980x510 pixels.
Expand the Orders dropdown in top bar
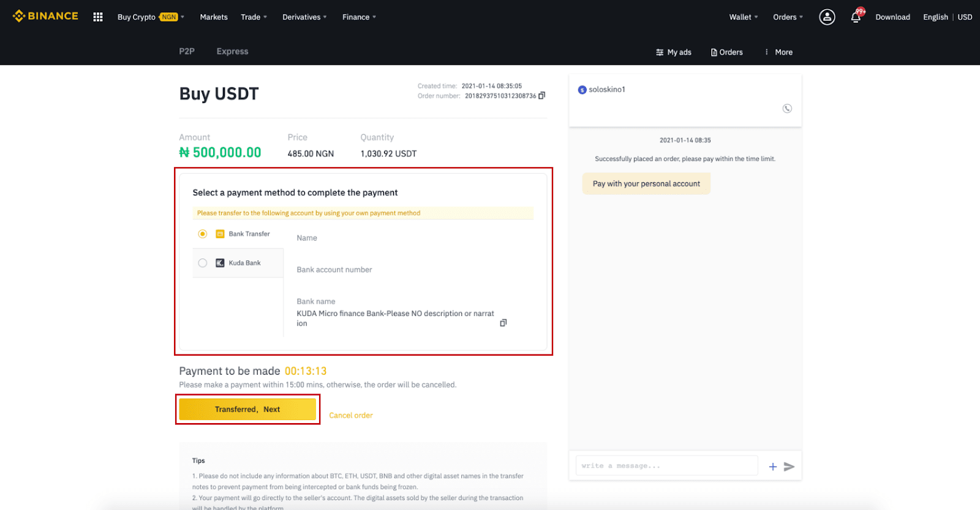click(x=788, y=17)
